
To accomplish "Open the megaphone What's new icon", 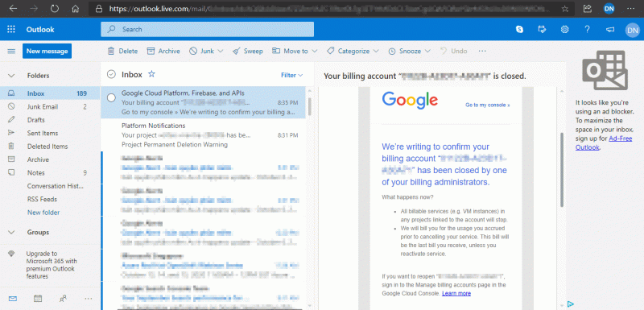I will point(610,29).
